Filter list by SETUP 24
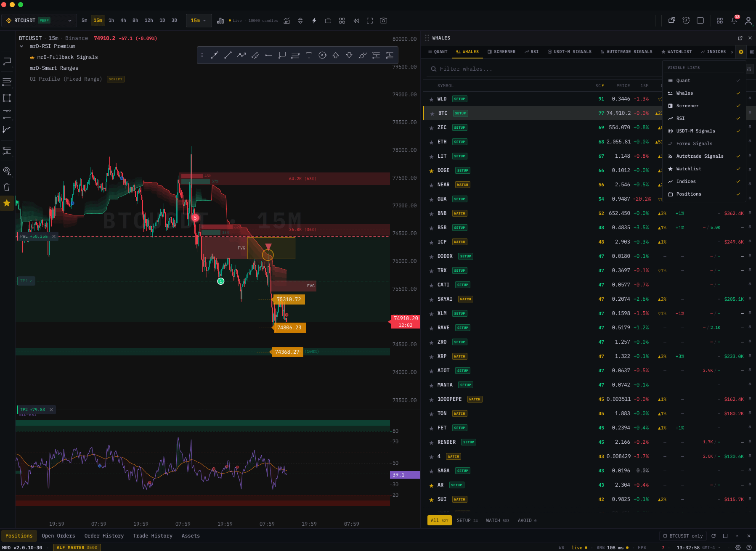 pos(467,521)
